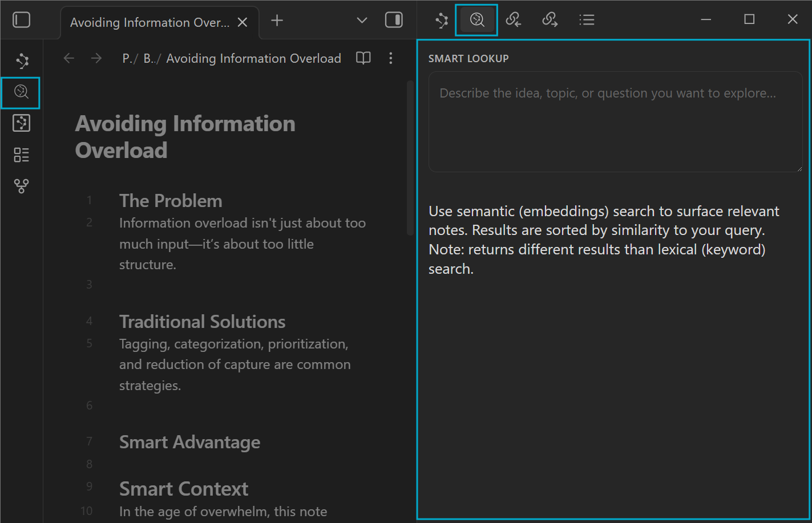Show the outline tab in right panel

(x=587, y=20)
